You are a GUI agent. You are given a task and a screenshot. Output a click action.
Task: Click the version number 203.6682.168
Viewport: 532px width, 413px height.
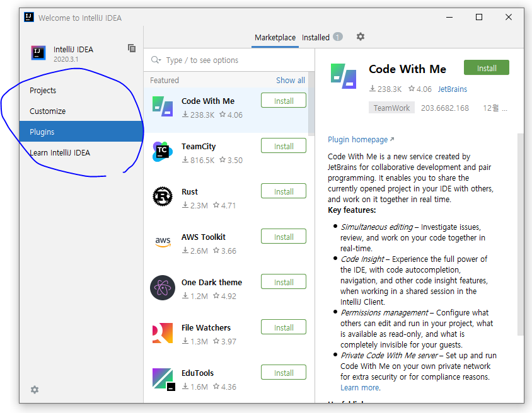coord(445,108)
